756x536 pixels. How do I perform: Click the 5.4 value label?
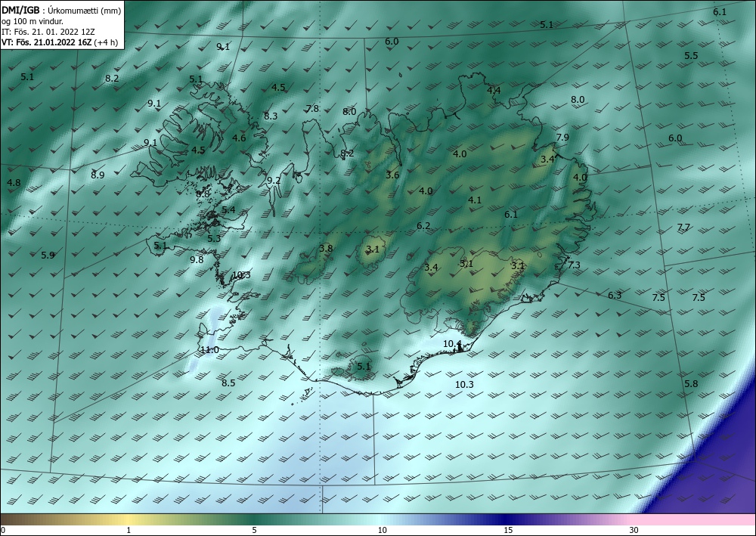(228, 210)
